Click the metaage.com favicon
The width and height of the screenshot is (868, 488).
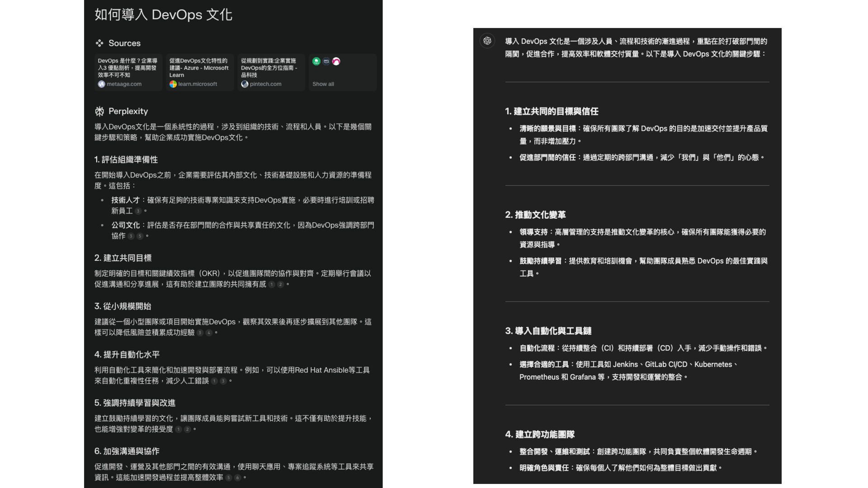(x=102, y=84)
